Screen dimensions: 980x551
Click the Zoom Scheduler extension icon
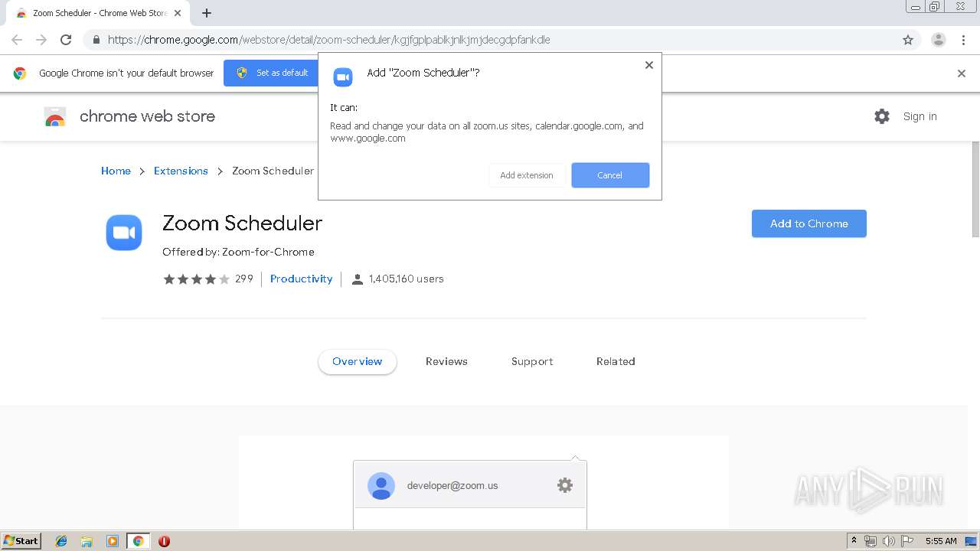124,233
